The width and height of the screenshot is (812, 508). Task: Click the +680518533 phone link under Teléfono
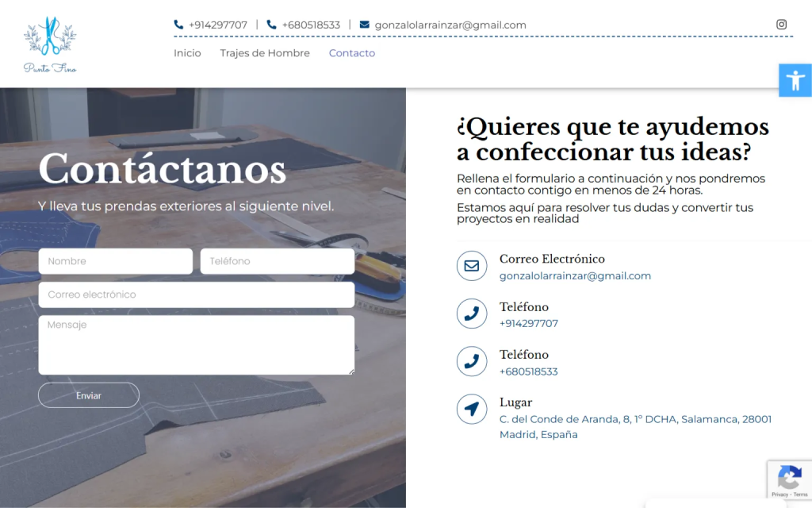pos(528,371)
